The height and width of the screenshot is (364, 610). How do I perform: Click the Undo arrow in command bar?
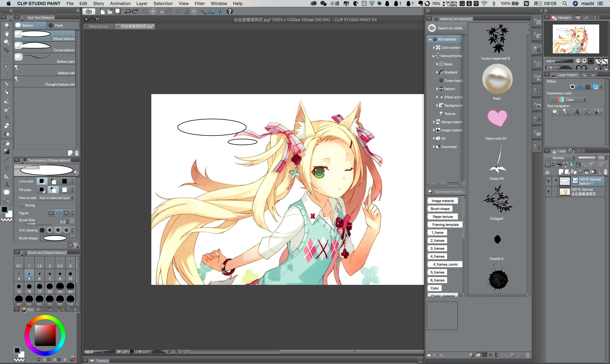pyautogui.click(x=127, y=11)
